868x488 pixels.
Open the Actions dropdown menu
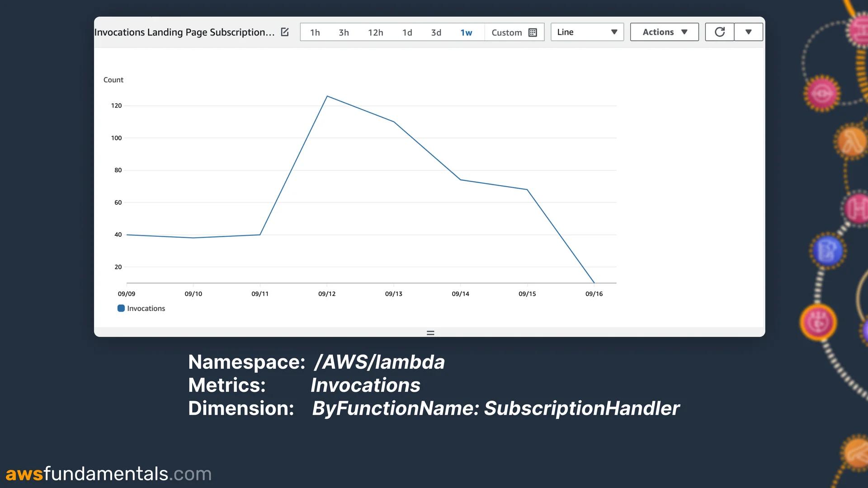[664, 32]
